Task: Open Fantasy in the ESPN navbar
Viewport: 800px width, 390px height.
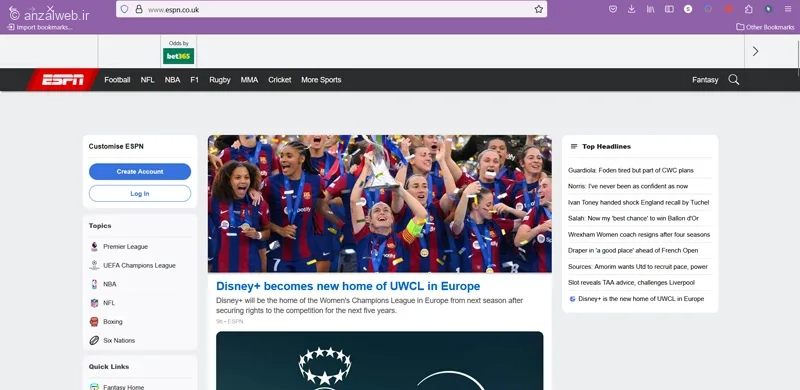Action: (x=705, y=80)
